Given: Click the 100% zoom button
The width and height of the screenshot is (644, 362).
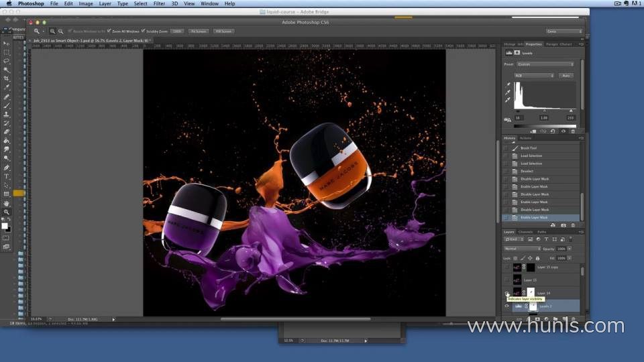Looking at the screenshot, I should 177,32.
